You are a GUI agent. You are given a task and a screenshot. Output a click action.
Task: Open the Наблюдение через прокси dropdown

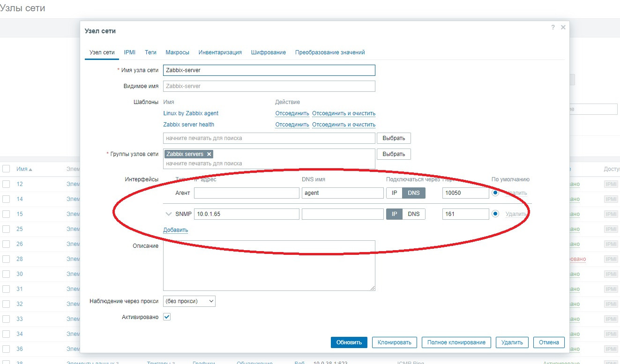click(189, 301)
